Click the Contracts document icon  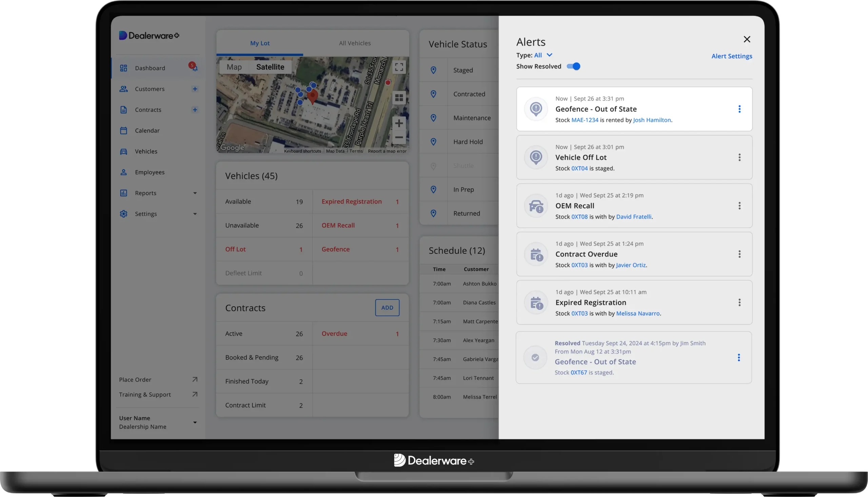point(124,109)
